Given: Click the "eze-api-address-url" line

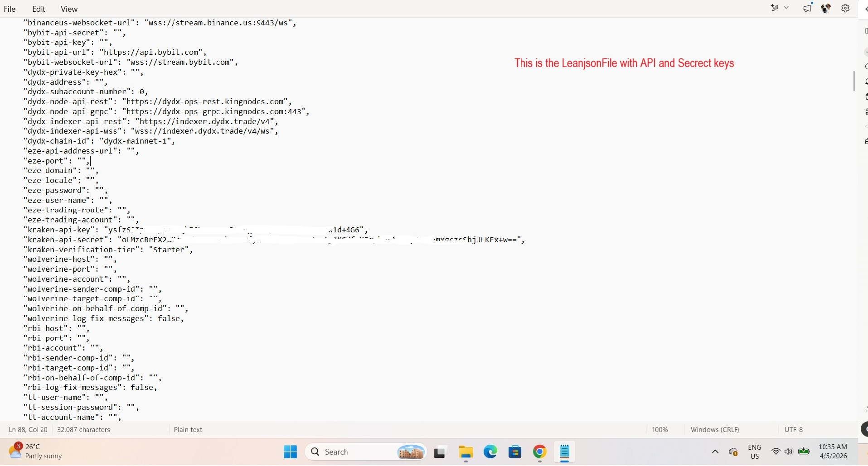Looking at the screenshot, I should coord(81,151).
